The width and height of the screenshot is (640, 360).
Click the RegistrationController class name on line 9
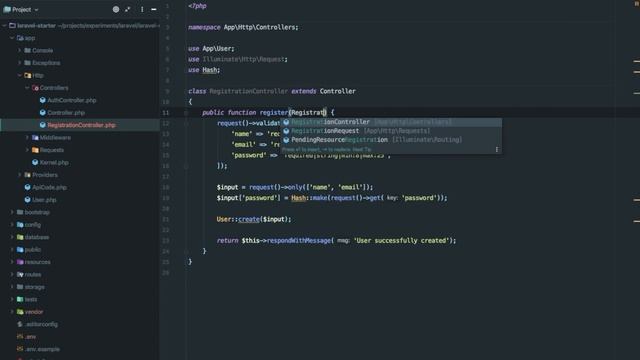pyautogui.click(x=249, y=91)
